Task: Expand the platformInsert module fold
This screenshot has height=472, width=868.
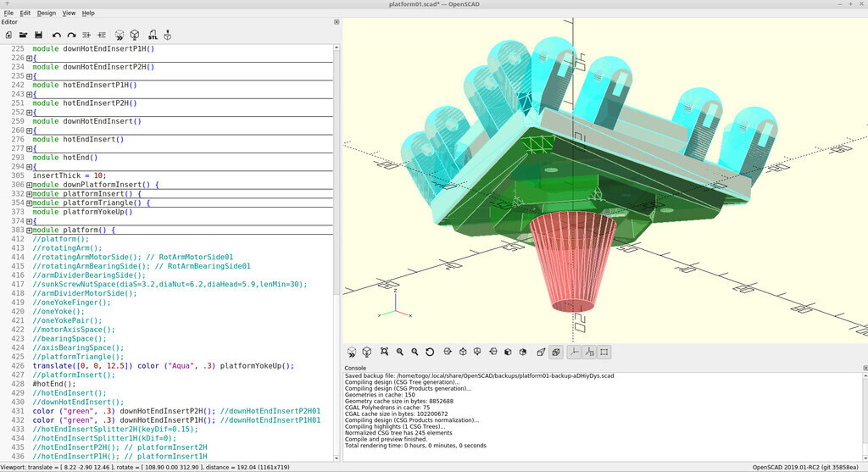Action: pyautogui.click(x=30, y=194)
